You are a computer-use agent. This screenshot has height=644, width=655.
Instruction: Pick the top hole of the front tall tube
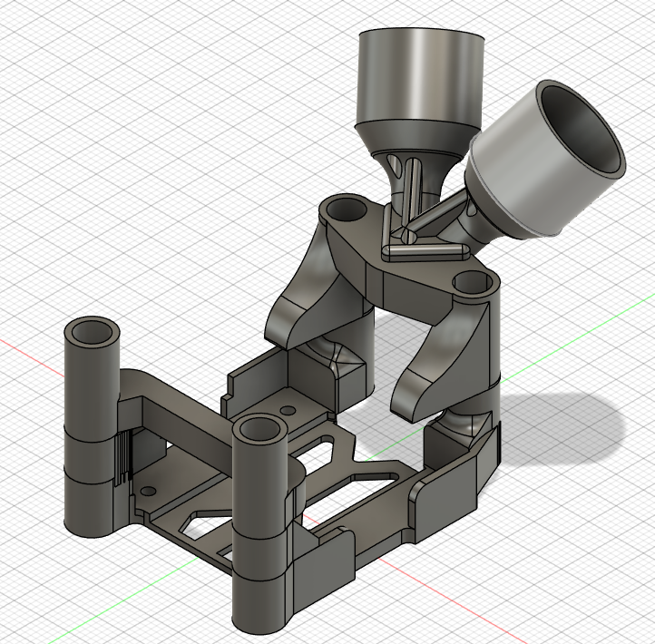(260, 430)
